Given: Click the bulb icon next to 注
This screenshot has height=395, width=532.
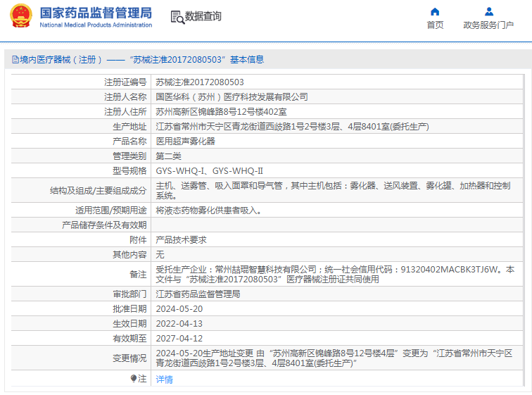Looking at the screenshot, I should pos(134,378).
